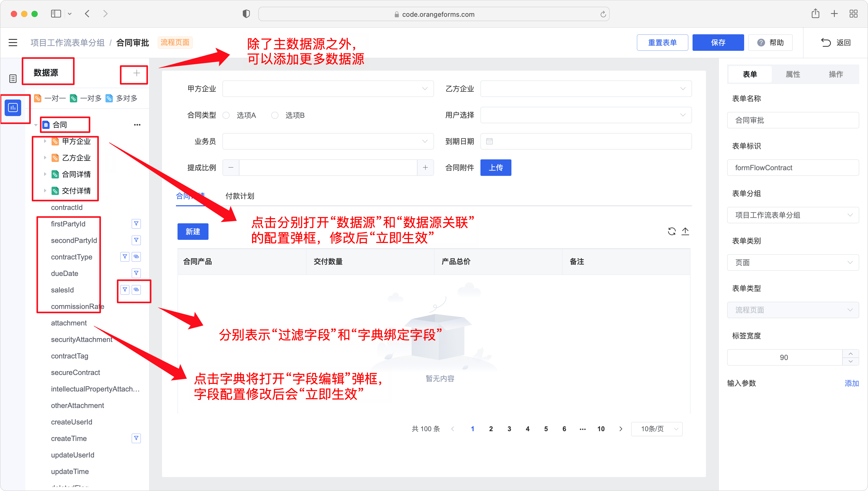Go forward with browser forward arrow
868x491 pixels.
click(x=106, y=14)
